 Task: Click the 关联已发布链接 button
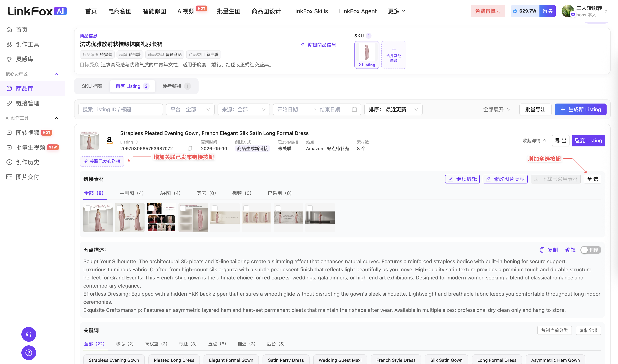tap(102, 161)
